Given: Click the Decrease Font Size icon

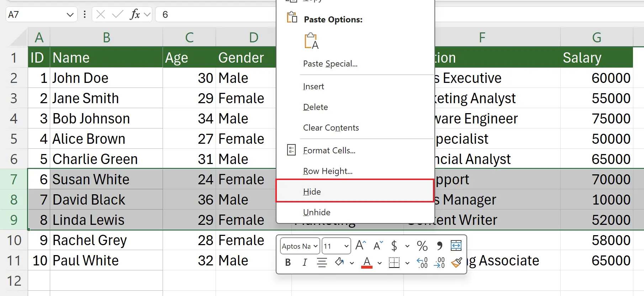Looking at the screenshot, I should (378, 245).
